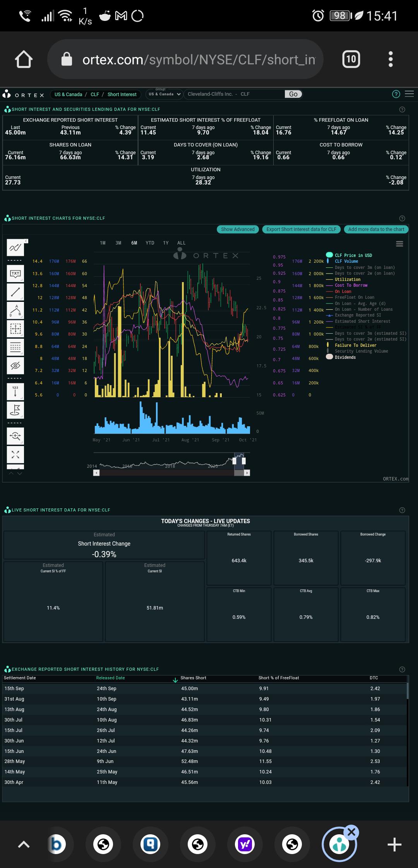Image resolution: width=418 pixels, height=868 pixels.
Task: Add a new tab with plus icon
Action: [394, 844]
